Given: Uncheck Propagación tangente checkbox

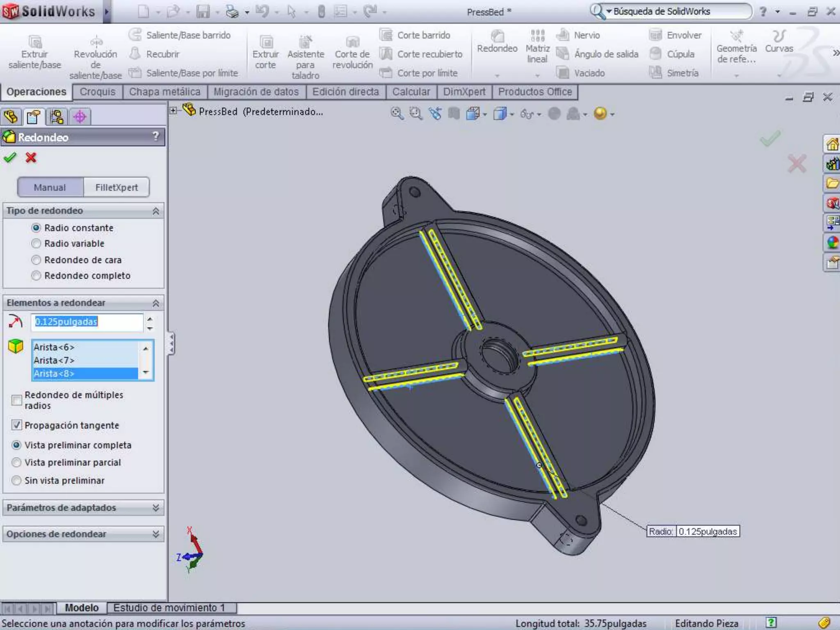Looking at the screenshot, I should click(17, 425).
